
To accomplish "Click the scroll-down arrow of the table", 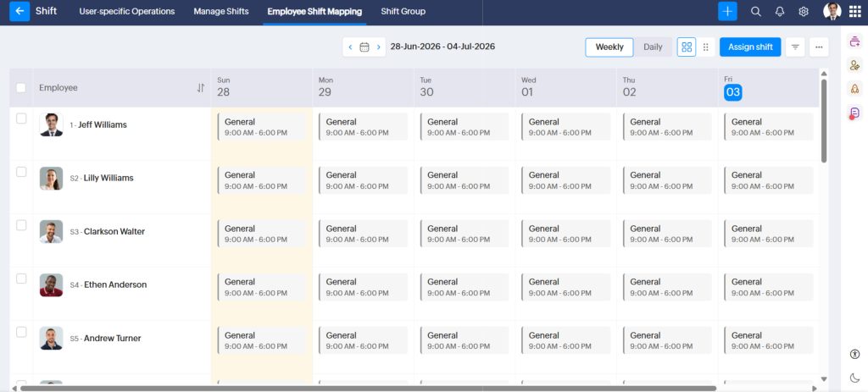I will 824,379.
